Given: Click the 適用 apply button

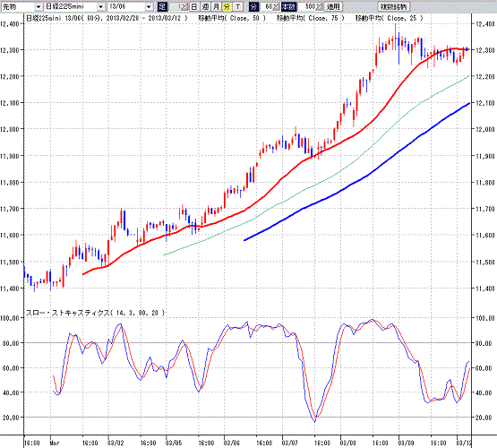Looking at the screenshot, I should click(x=333, y=6).
